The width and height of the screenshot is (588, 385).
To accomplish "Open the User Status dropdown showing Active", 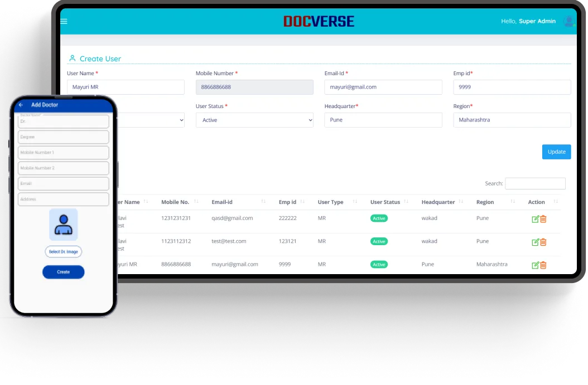I will pyautogui.click(x=254, y=120).
